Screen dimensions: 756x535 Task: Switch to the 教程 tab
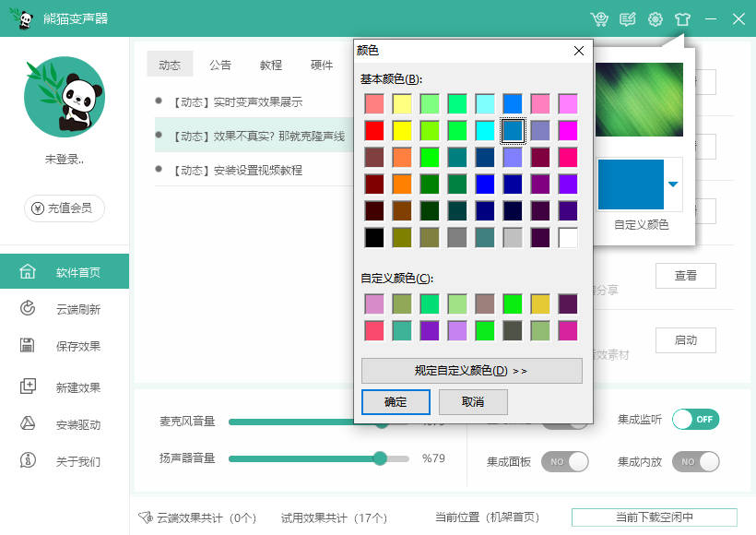(271, 65)
